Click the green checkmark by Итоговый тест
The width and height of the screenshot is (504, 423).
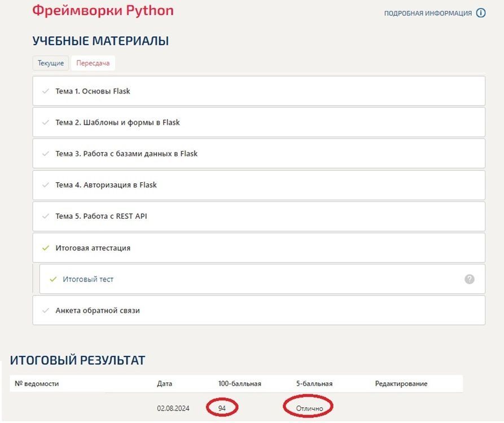(54, 279)
